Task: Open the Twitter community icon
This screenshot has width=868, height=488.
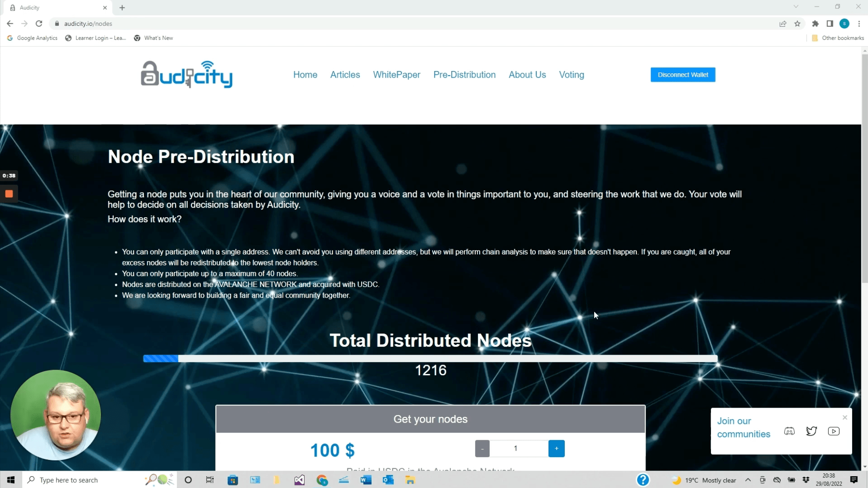Action: (x=811, y=431)
